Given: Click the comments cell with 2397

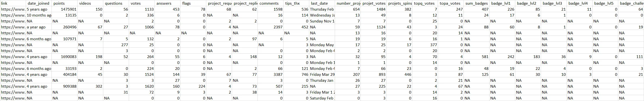Looking at the screenshot, I should click(271, 27).
